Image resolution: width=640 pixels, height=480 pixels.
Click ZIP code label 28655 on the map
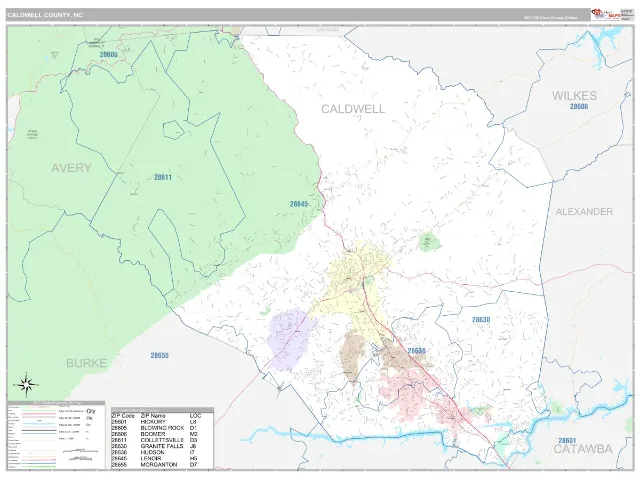[160, 356]
